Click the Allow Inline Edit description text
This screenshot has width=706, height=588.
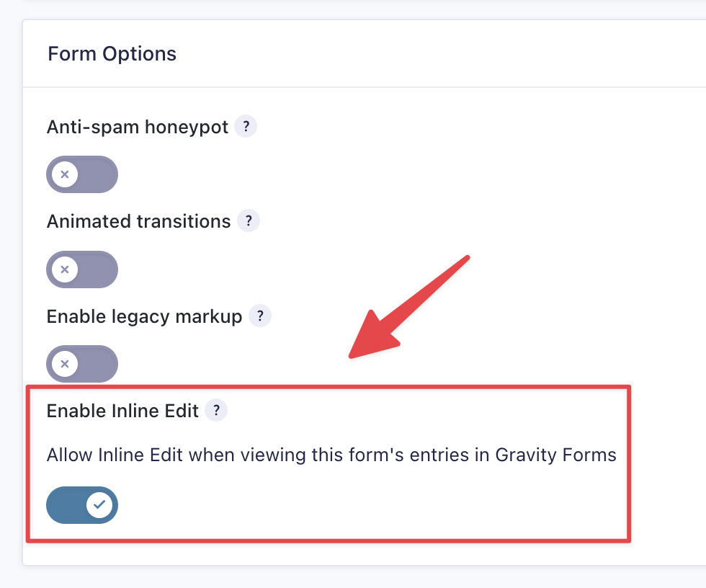point(288,455)
